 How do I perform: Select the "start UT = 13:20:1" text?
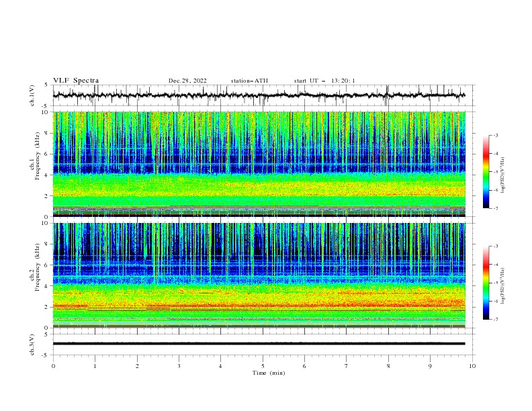pyautogui.click(x=324, y=81)
